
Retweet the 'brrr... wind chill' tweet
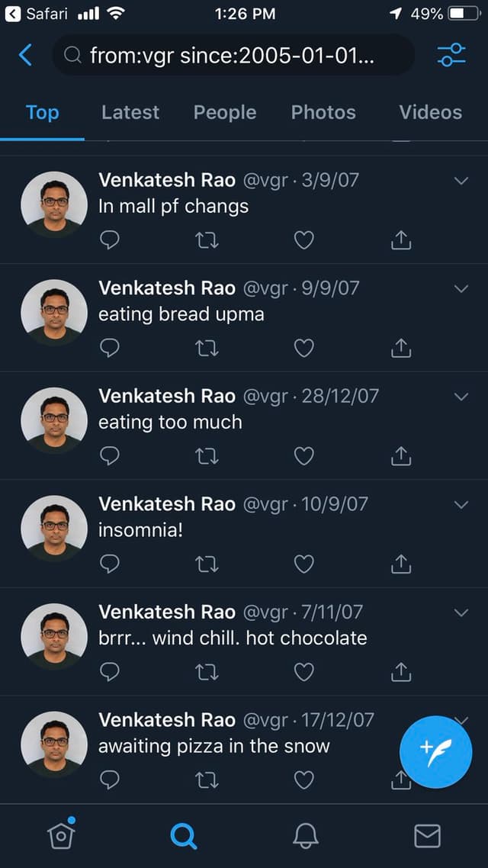206,672
